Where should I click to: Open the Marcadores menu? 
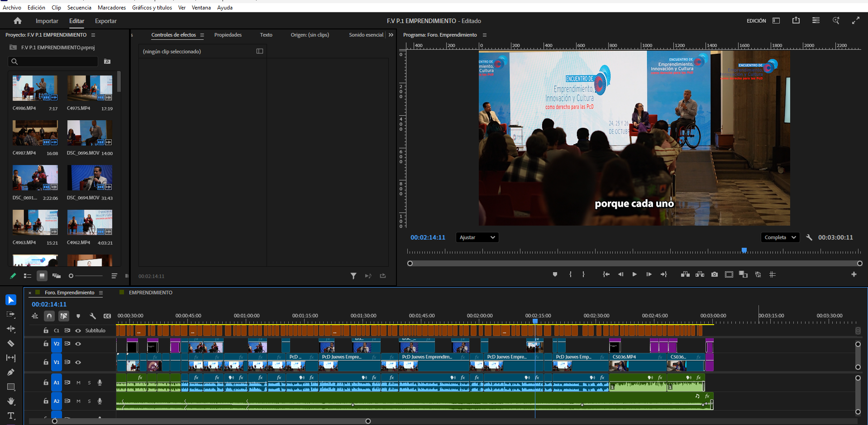(x=112, y=7)
